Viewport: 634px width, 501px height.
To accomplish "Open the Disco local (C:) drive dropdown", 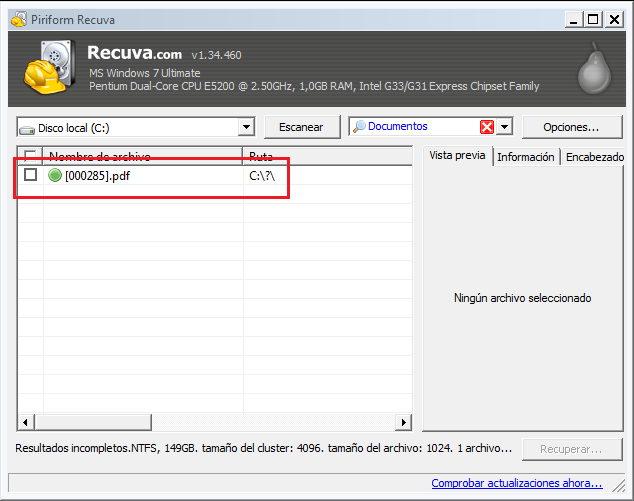I will point(246,128).
